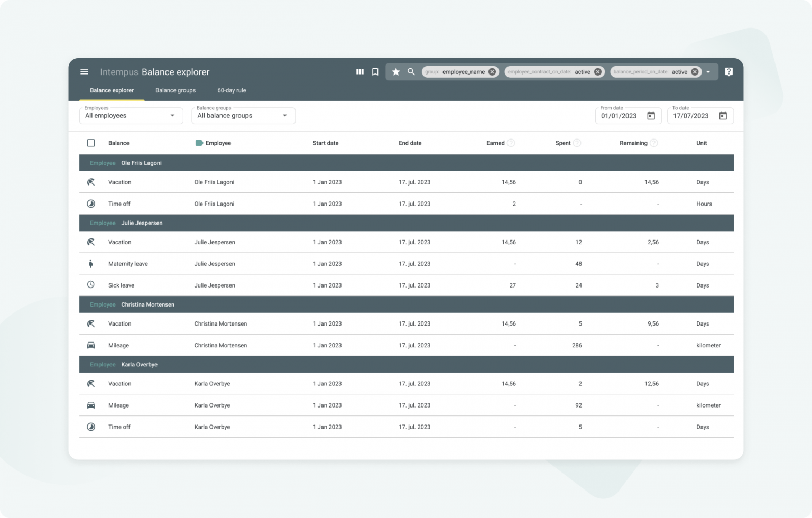Remove the employee_contract_on_date filter chip
Screen dimensions: 812x518
click(598, 72)
